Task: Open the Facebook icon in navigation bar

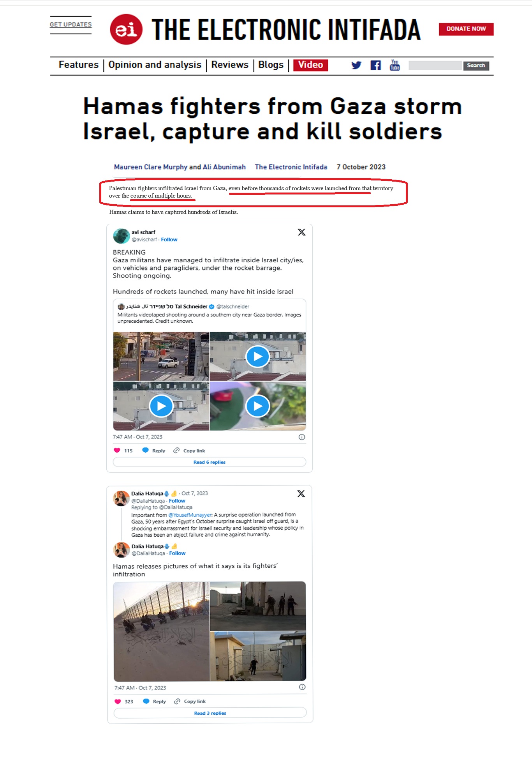Action: pyautogui.click(x=375, y=65)
